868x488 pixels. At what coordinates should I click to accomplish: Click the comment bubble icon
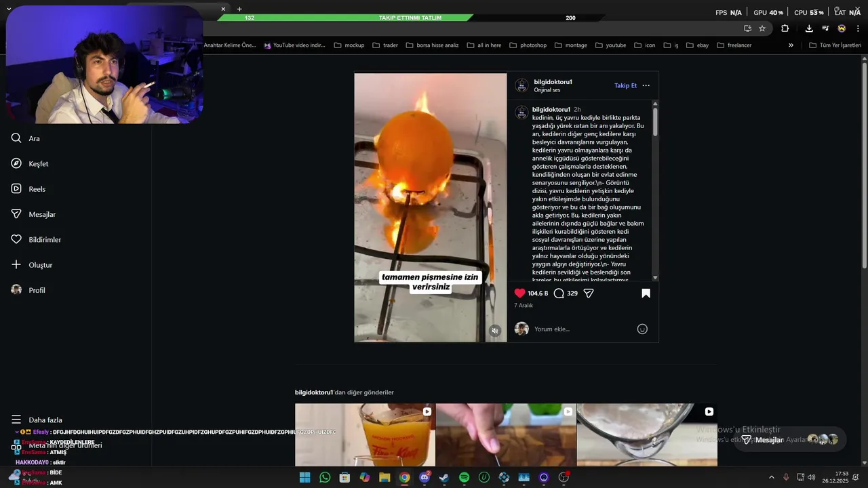click(x=559, y=293)
